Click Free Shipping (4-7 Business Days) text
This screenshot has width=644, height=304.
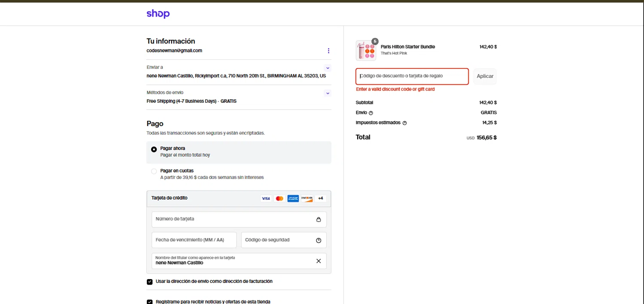tap(181, 101)
